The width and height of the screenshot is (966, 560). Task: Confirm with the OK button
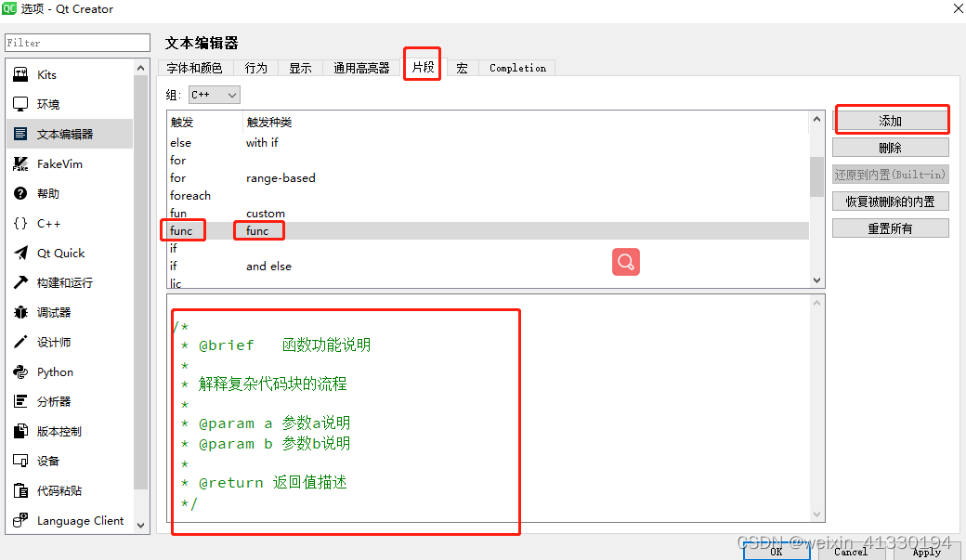coord(777,552)
